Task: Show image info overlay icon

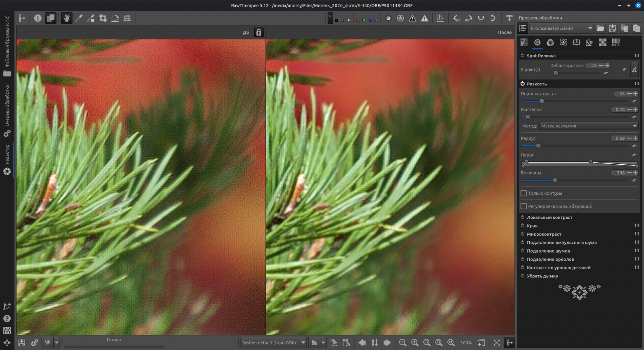Action: [x=38, y=18]
